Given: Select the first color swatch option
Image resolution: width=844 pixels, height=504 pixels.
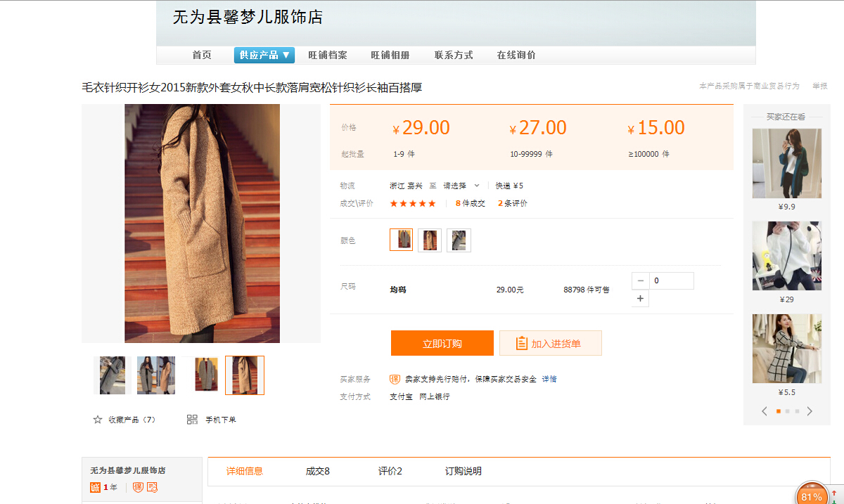Looking at the screenshot, I should point(402,240).
